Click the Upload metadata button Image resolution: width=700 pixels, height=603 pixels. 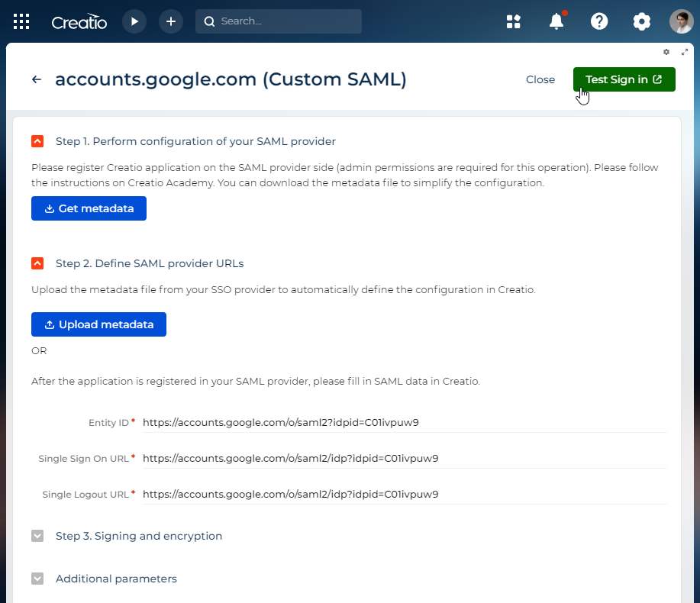click(x=98, y=324)
